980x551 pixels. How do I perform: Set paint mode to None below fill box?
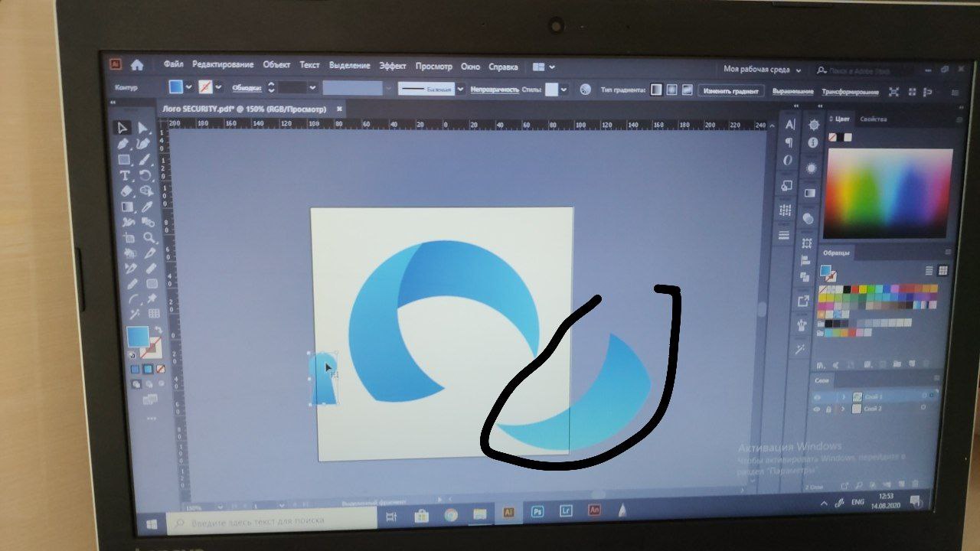pyautogui.click(x=161, y=369)
